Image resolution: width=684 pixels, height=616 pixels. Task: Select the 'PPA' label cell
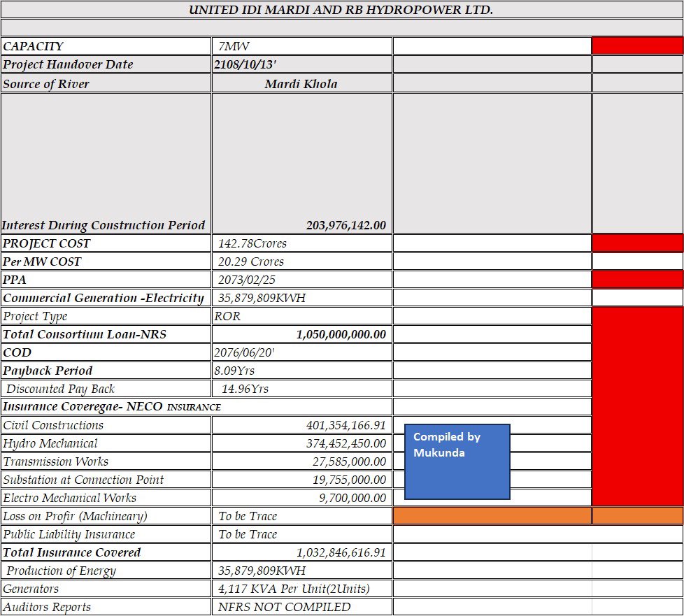click(x=106, y=280)
